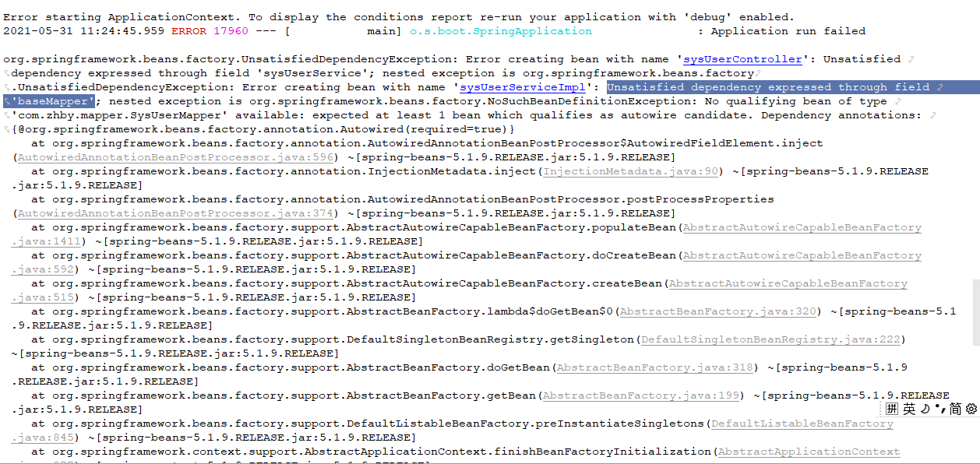Toggle Chinese punctuation mode icon
The height and width of the screenshot is (464, 980).
coord(939,410)
